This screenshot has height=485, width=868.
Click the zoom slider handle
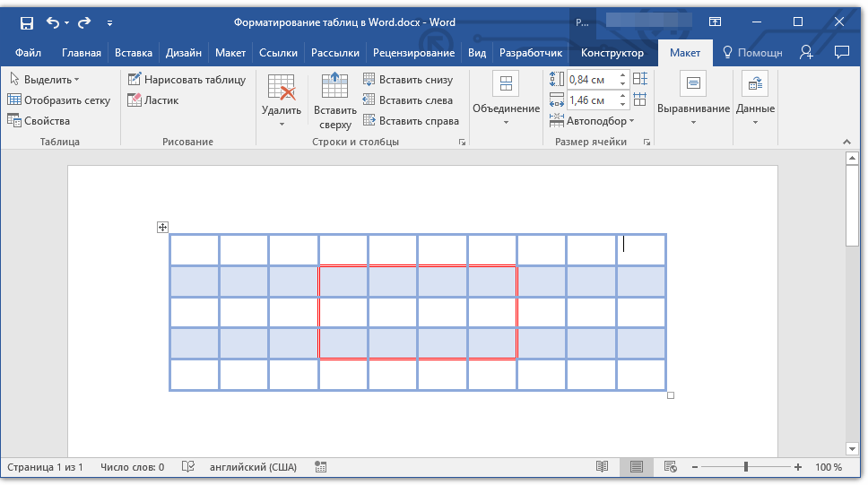(x=746, y=467)
